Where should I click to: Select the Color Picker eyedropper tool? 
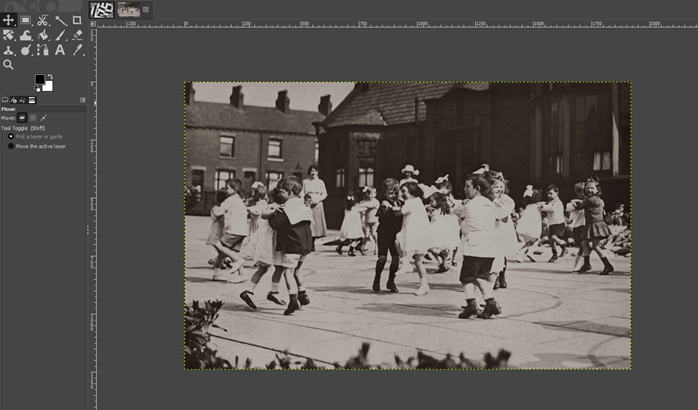pyautogui.click(x=77, y=50)
